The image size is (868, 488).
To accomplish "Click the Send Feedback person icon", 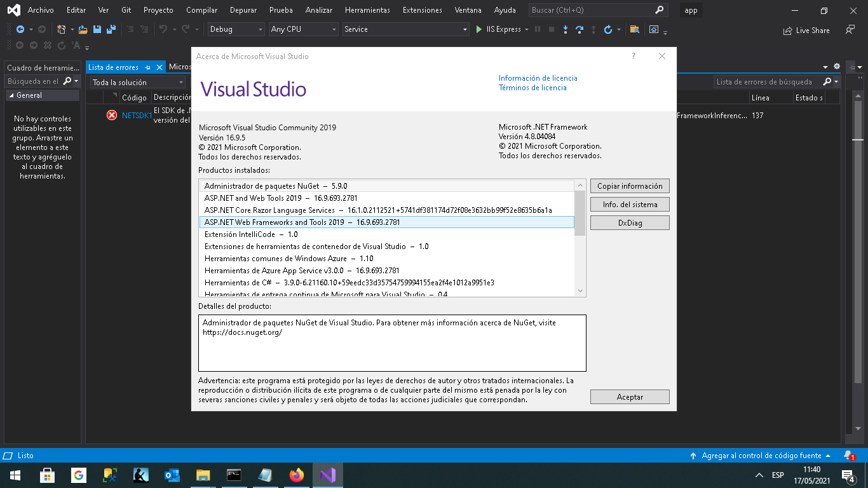I will tap(850, 29).
